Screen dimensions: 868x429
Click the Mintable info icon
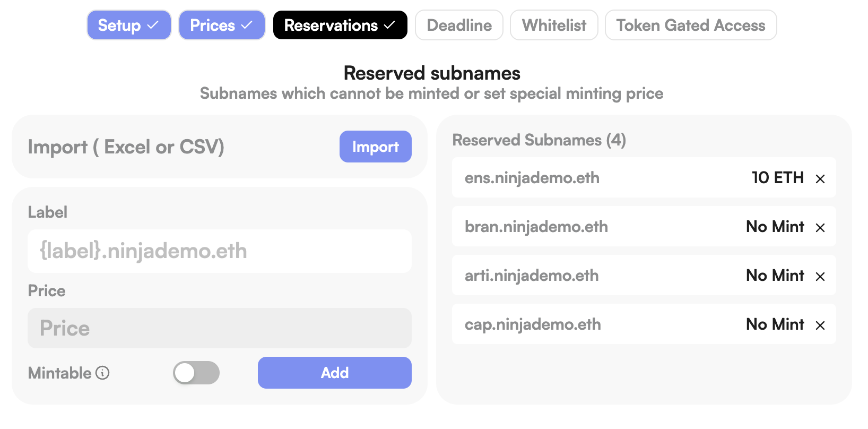(x=102, y=373)
